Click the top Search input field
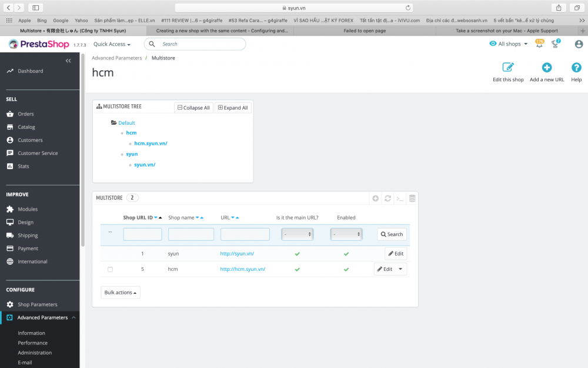588x368 pixels. [195, 44]
